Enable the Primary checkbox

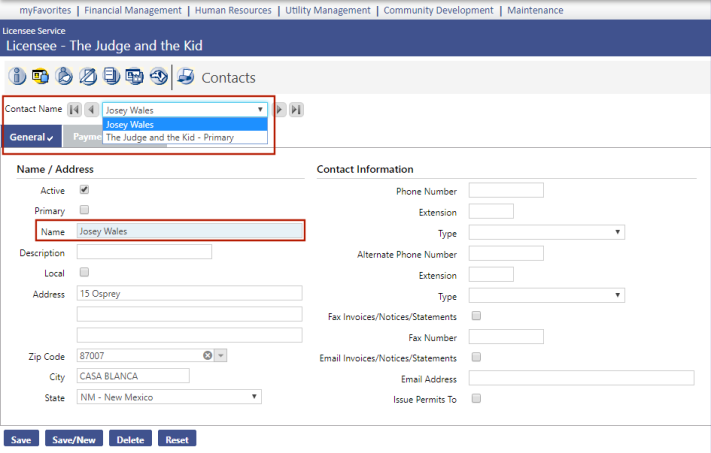[x=84, y=211]
